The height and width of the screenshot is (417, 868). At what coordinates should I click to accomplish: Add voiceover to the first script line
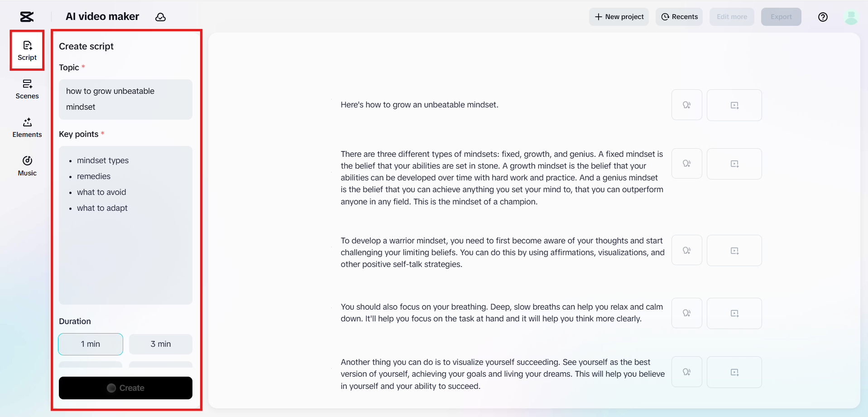pos(686,105)
